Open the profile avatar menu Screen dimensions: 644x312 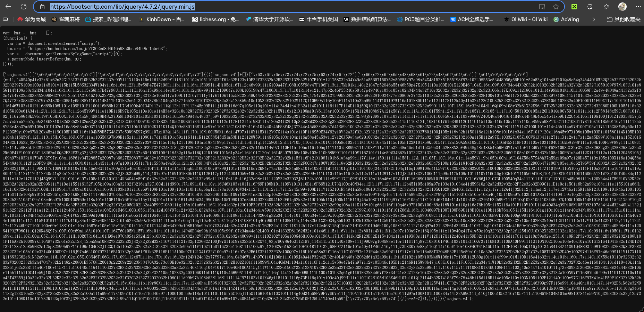[622, 7]
